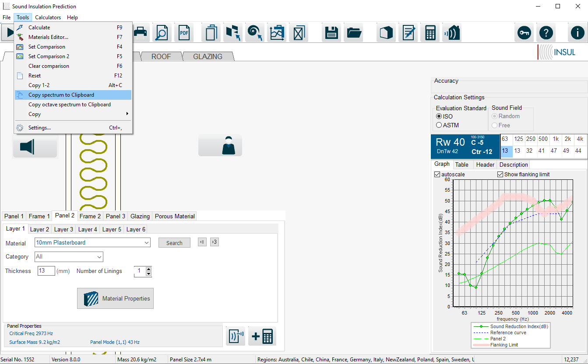Click the crossed-box page toolbar icon
Viewport: 588px width, 364px height.
coord(299,33)
